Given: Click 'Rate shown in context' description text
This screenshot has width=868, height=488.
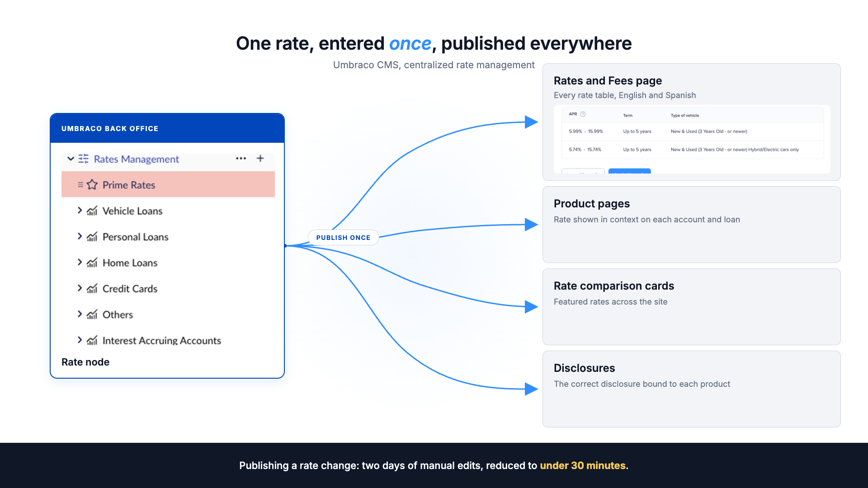Looking at the screenshot, I should [647, 220].
